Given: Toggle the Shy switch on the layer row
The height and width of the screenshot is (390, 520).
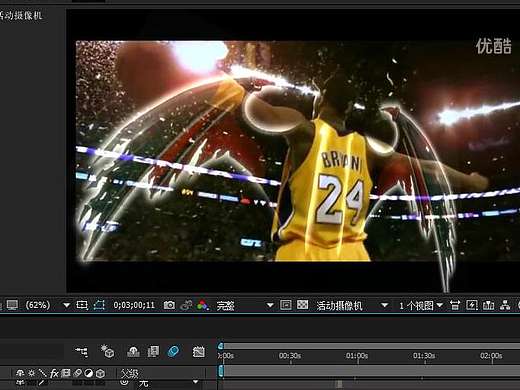Looking at the screenshot, I should (x=20, y=383).
